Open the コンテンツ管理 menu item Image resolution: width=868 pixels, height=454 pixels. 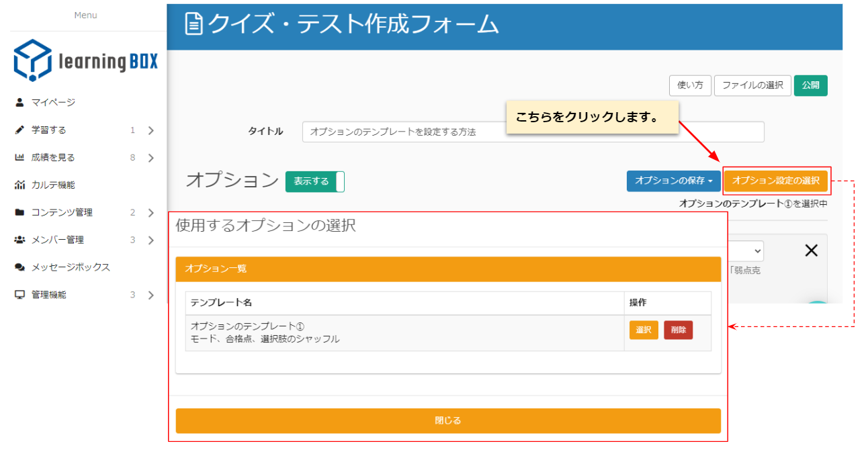62,213
